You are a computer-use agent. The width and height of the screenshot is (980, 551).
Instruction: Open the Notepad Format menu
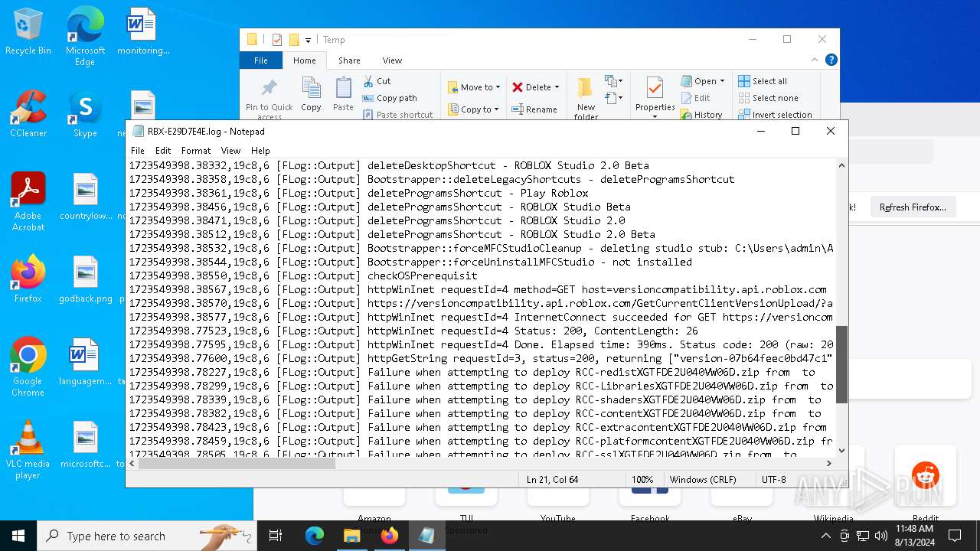click(x=196, y=151)
